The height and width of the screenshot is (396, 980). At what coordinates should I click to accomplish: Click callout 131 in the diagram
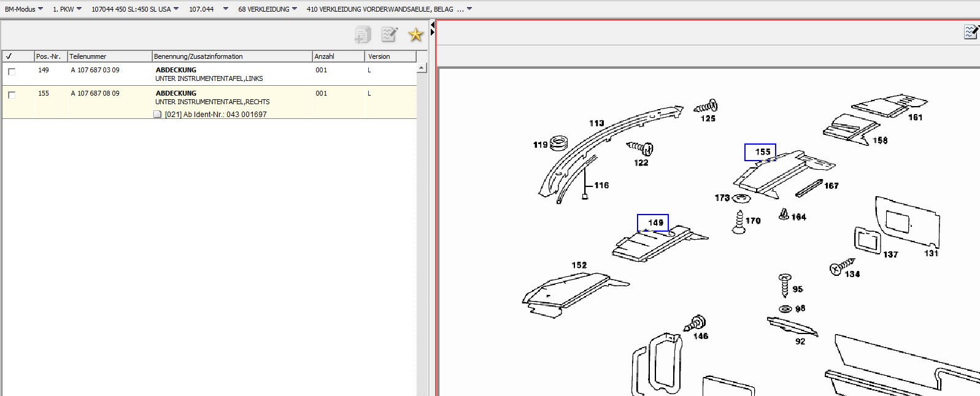pyautogui.click(x=932, y=253)
